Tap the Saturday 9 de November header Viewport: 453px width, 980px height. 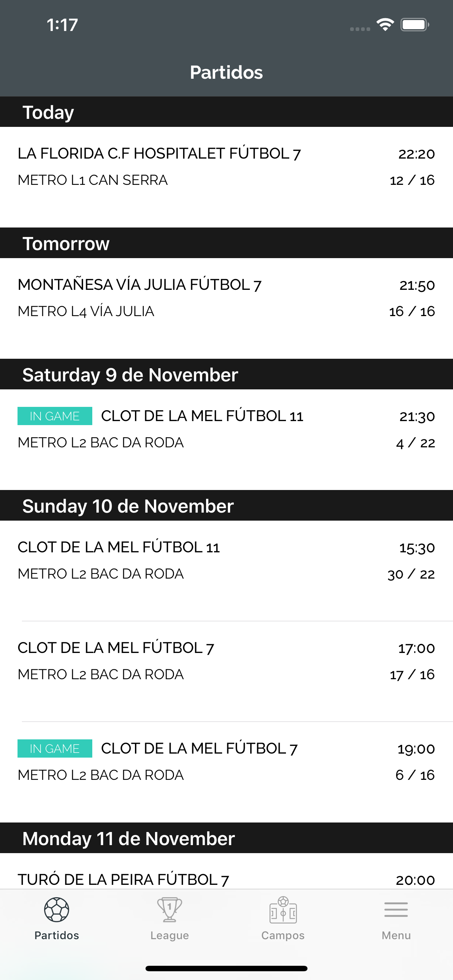point(130,375)
